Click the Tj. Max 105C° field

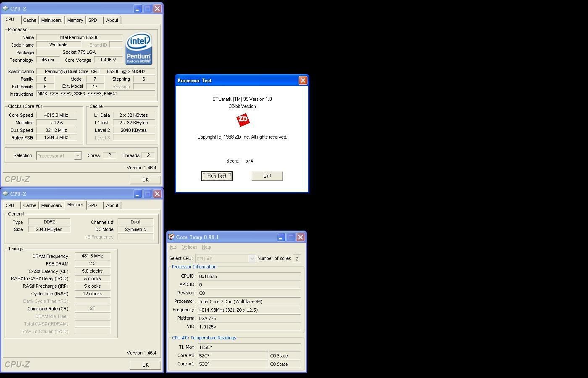point(249,347)
